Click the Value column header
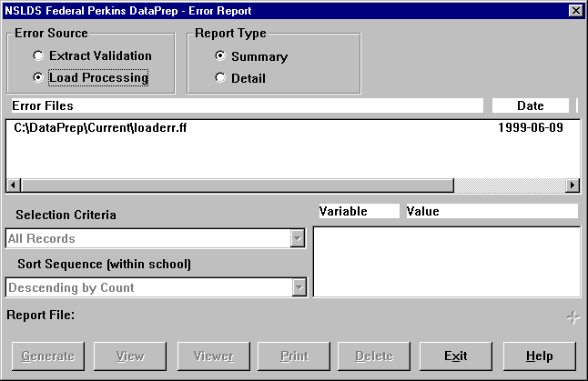Viewport: 588px width, 381px height. 492,211
